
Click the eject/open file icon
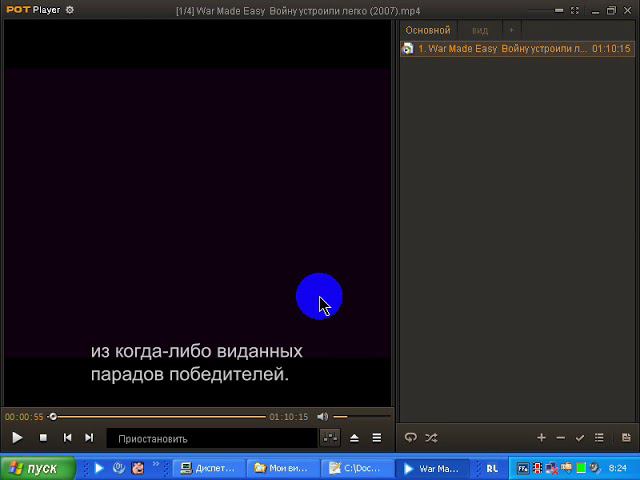[x=354, y=438]
